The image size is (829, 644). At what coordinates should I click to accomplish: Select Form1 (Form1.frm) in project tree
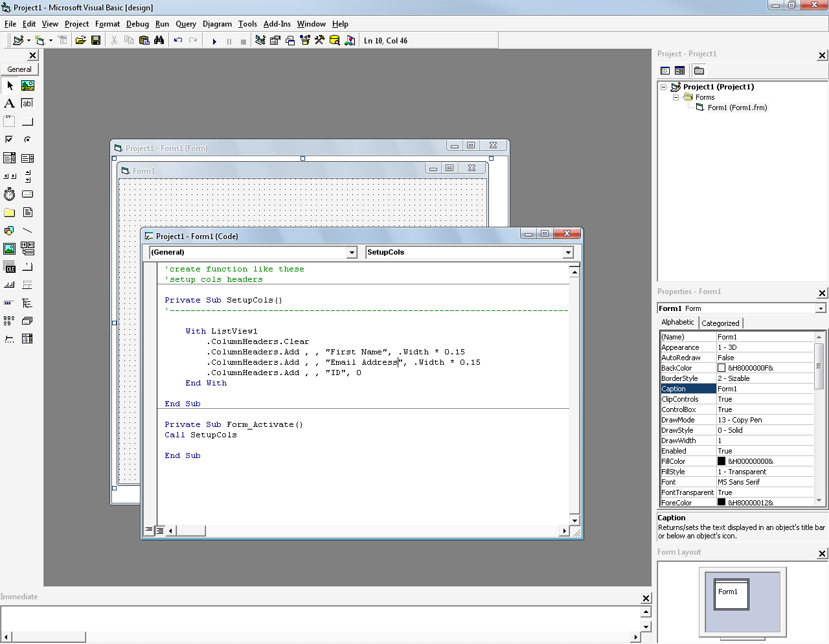[x=736, y=108]
